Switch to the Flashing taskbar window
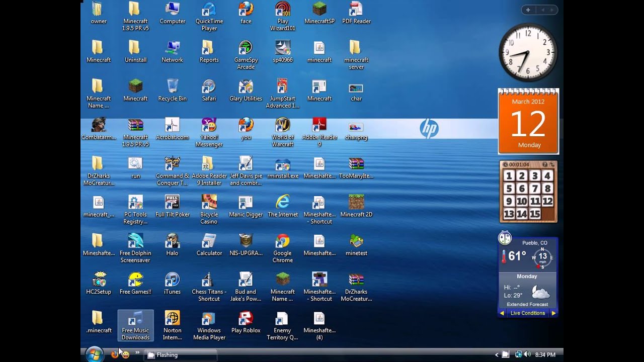 click(x=181, y=355)
